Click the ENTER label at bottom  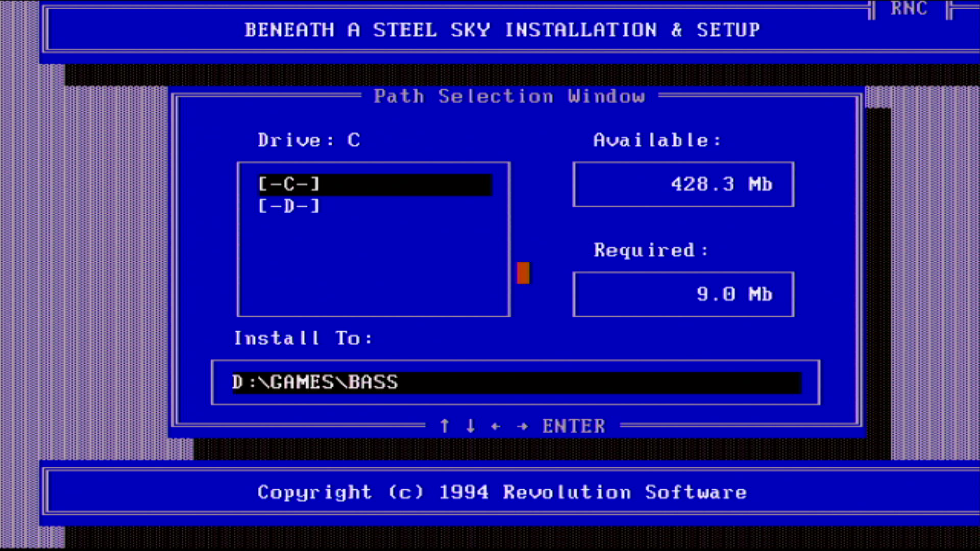[574, 426]
